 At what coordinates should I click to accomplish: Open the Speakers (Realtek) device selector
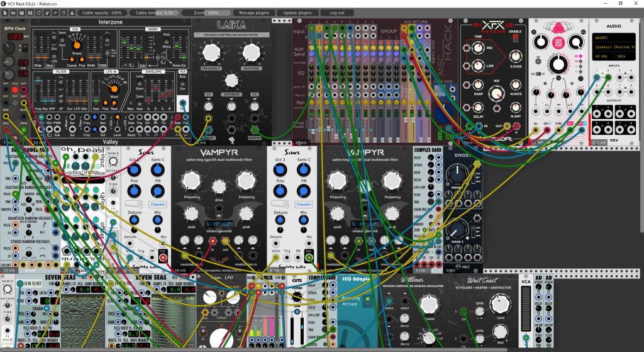[x=614, y=47]
